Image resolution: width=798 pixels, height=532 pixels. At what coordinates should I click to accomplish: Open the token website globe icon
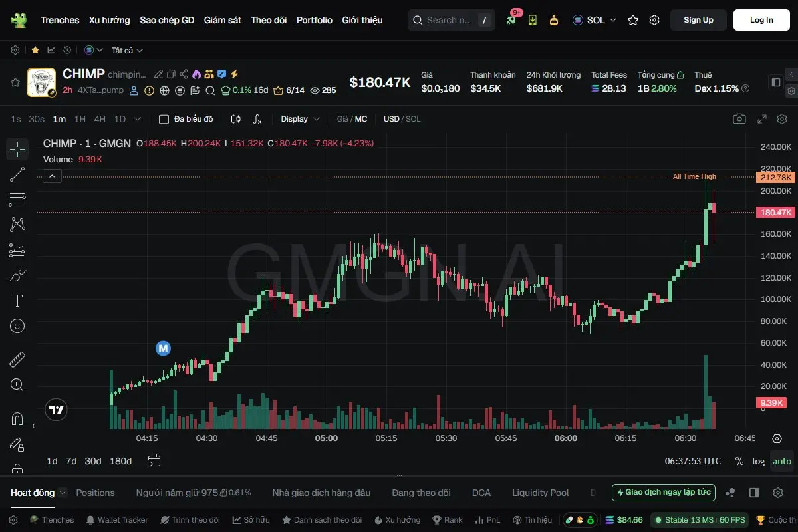click(x=164, y=90)
